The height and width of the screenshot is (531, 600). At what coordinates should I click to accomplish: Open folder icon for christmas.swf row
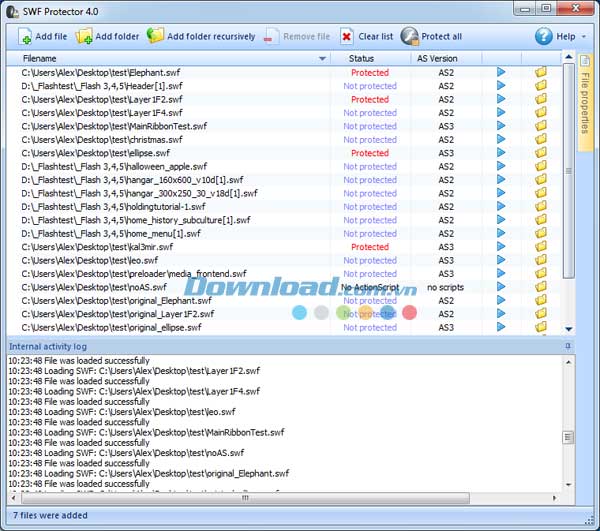coord(541,139)
